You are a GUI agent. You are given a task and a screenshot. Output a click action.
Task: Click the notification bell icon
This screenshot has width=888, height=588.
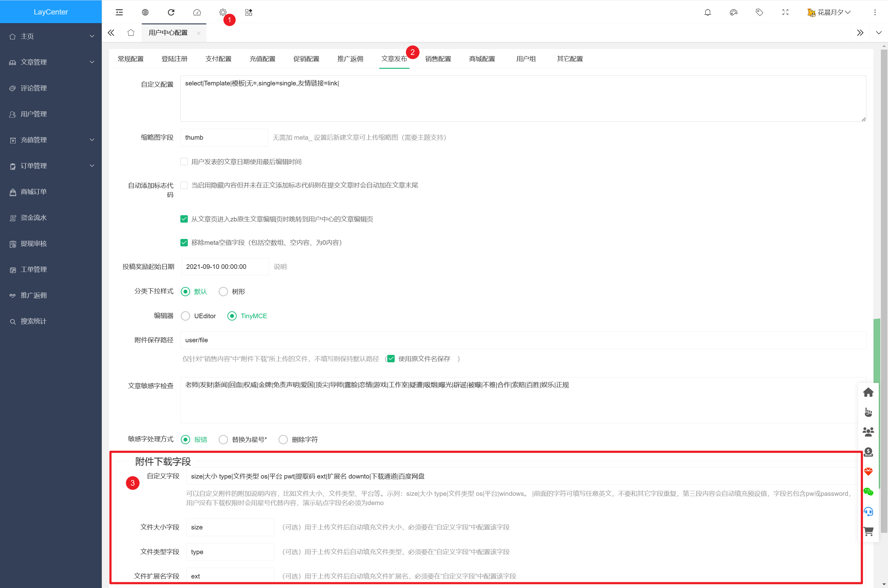[x=707, y=12]
